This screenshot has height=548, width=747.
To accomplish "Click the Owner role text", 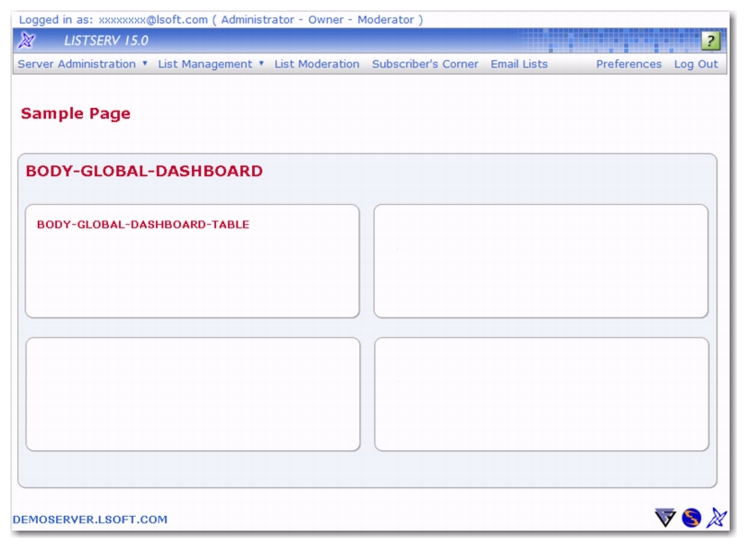I will (325, 20).
